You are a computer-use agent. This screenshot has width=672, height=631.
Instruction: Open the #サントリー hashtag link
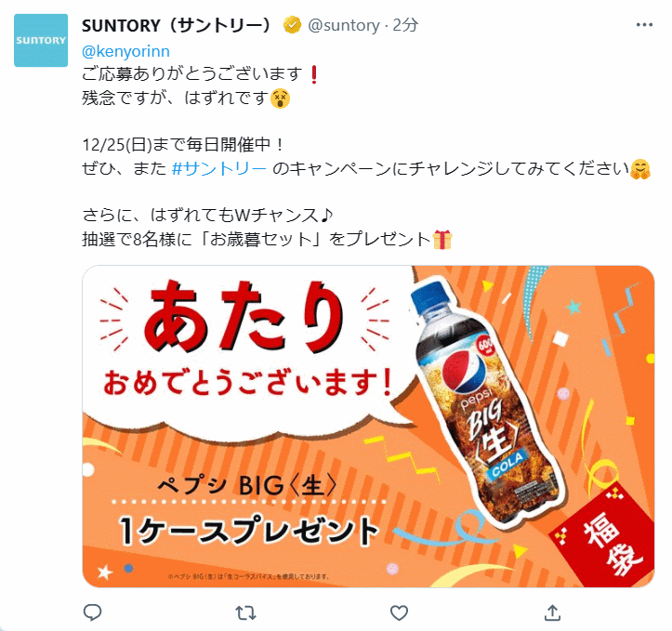click(x=219, y=168)
